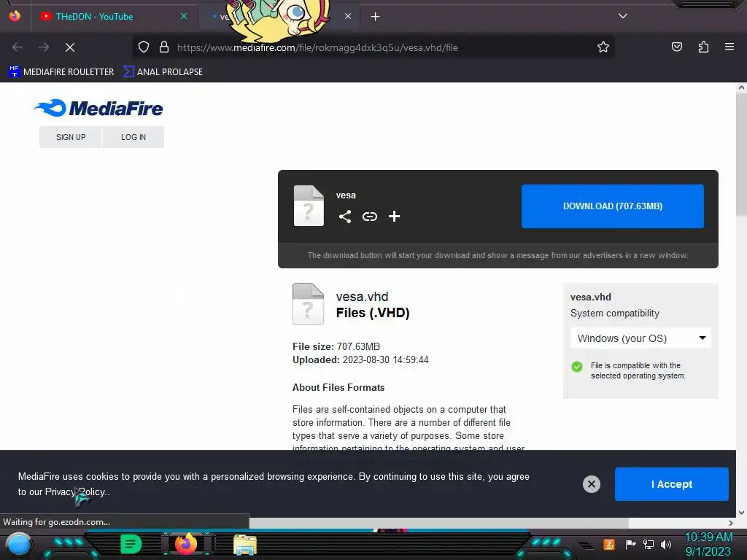
Task: Close the active vesa tab
Action: [348, 16]
